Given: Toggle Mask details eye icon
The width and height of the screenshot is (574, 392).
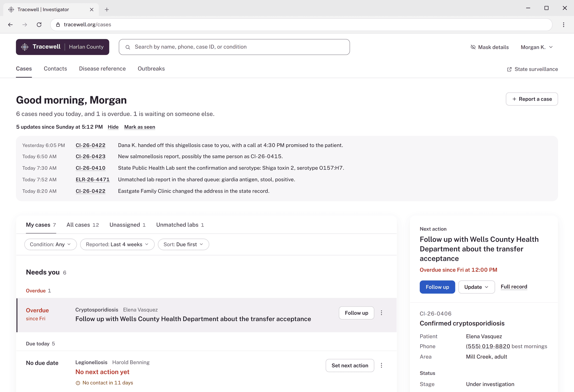Looking at the screenshot, I should 473,47.
